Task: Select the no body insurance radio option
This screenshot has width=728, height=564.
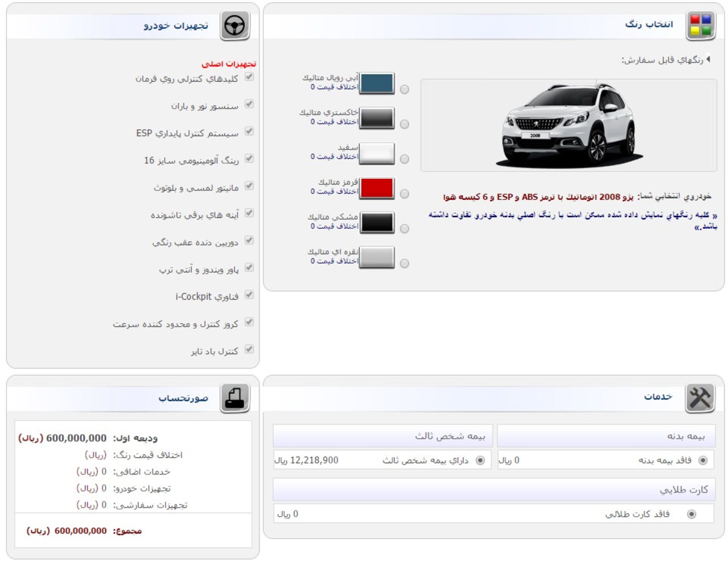Action: (703, 460)
